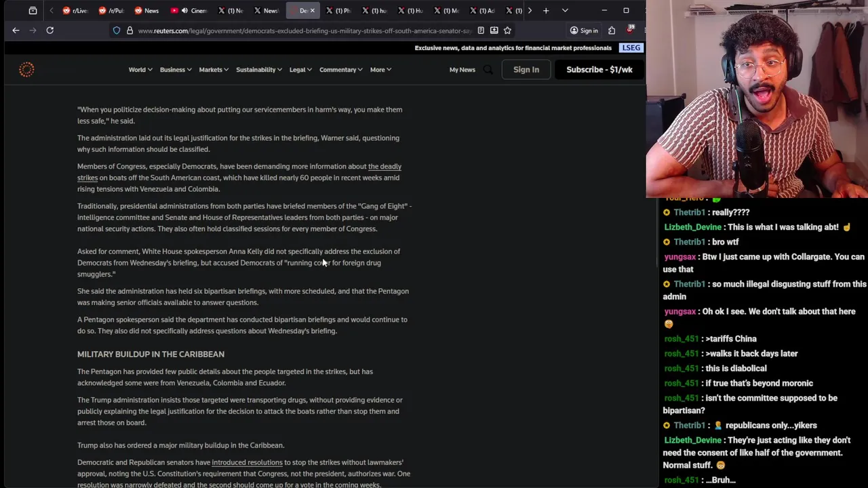Open the financial market professionals banner link
The image size is (868, 488).
[513, 48]
